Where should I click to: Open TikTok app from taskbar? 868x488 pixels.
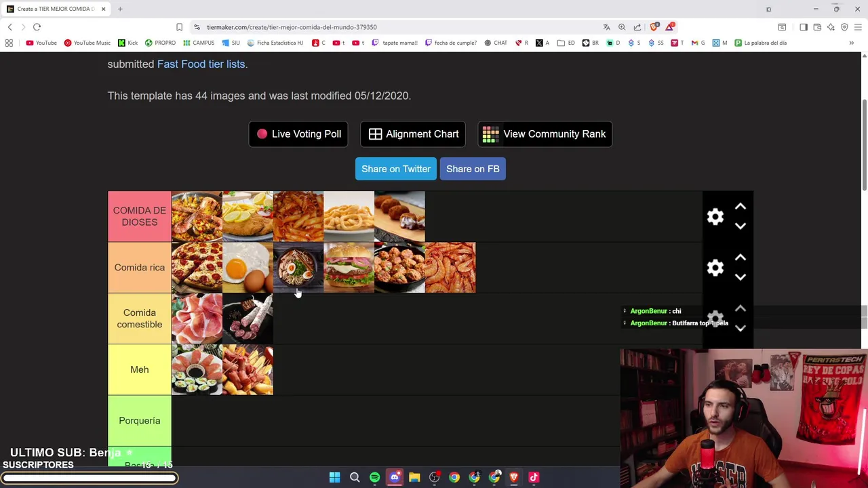pyautogui.click(x=534, y=478)
